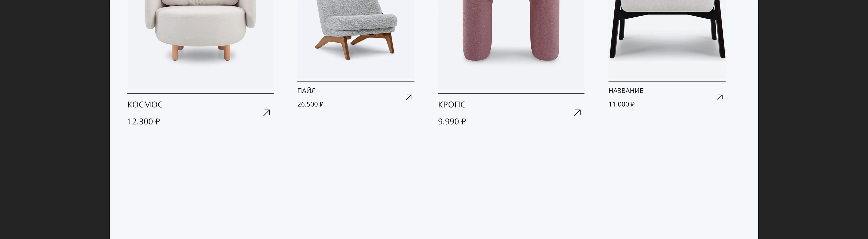Click the arrow icon next to НАЗВАНИЕ

(x=720, y=97)
